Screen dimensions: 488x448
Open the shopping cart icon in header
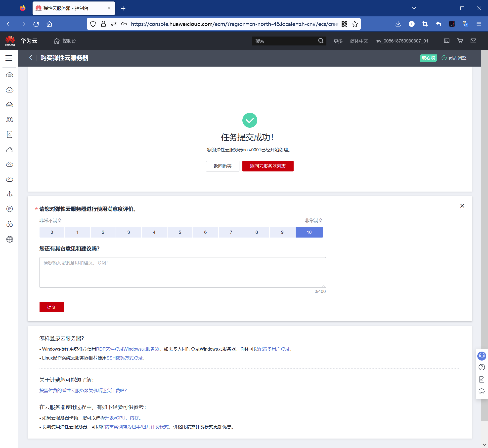[460, 41]
